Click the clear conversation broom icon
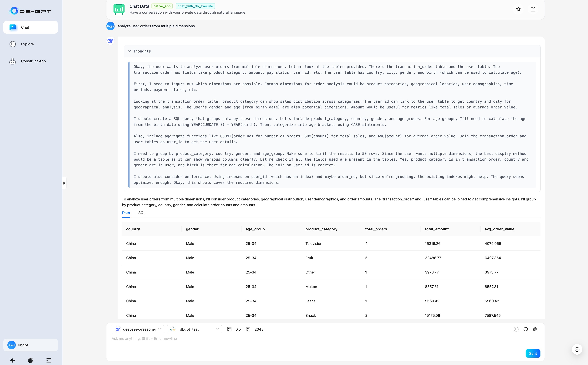The image size is (588, 365). pyautogui.click(x=535, y=329)
